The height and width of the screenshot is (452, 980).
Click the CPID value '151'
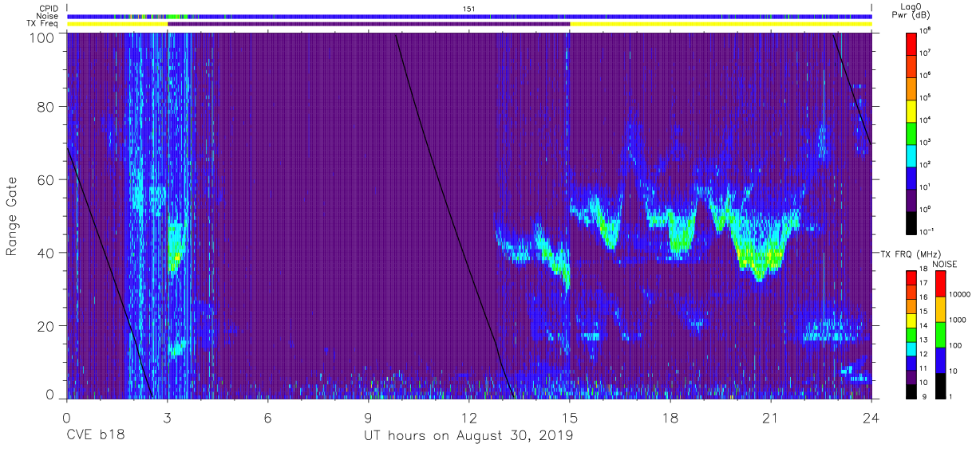pos(469,8)
